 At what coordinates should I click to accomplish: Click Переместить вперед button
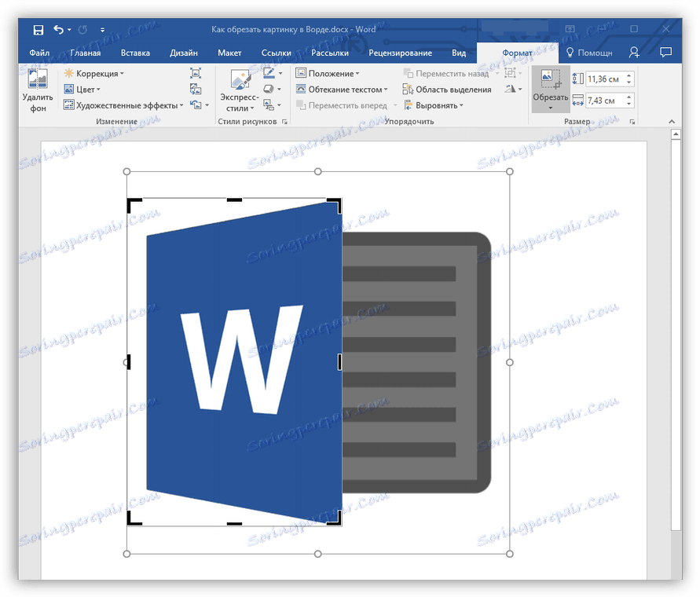coord(342,105)
